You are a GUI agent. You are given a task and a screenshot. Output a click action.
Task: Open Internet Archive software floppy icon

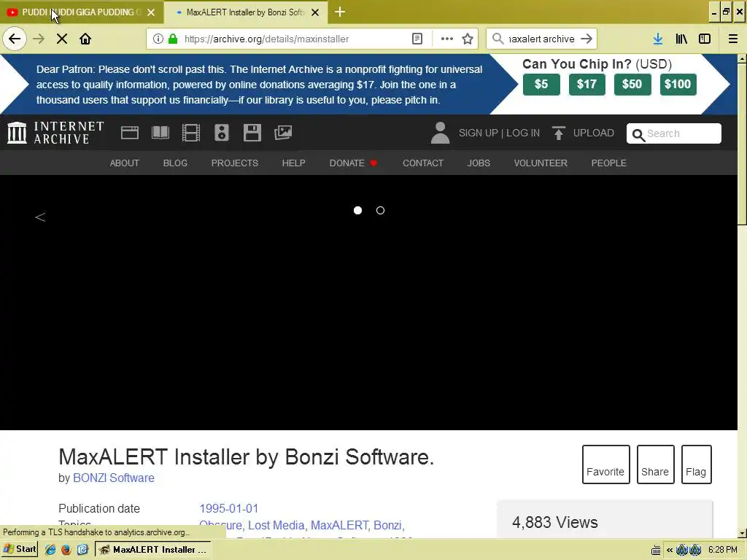(x=252, y=133)
